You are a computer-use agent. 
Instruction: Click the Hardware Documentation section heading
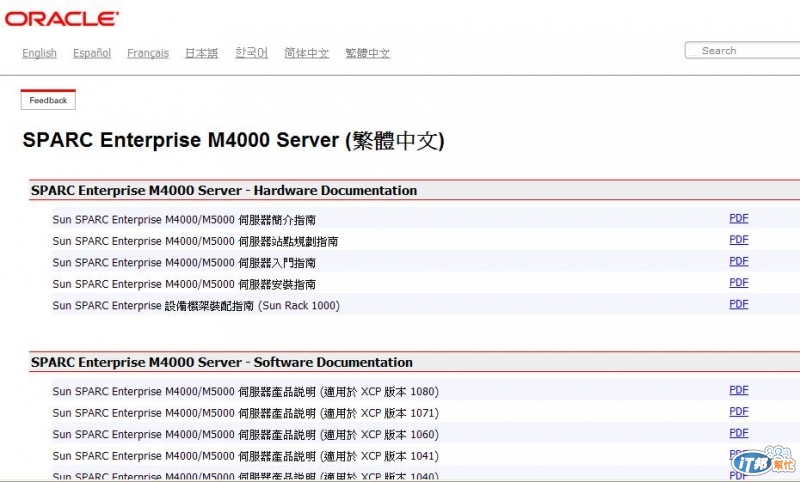tap(223, 190)
